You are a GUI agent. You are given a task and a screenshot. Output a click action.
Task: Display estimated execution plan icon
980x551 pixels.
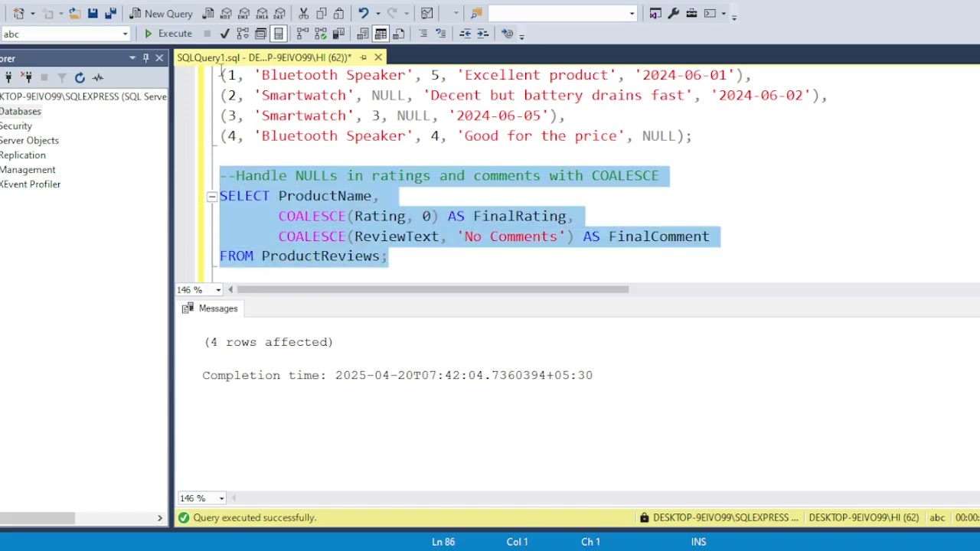click(x=243, y=34)
